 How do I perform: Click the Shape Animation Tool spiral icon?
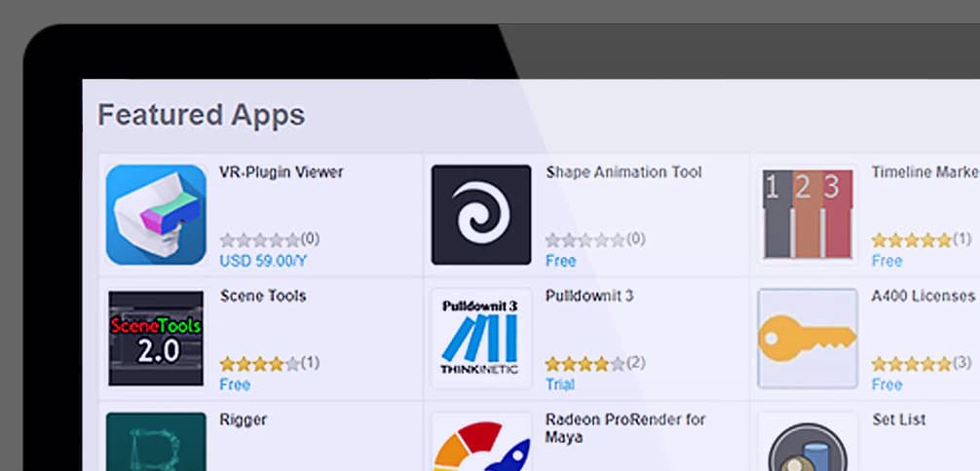coord(481,215)
